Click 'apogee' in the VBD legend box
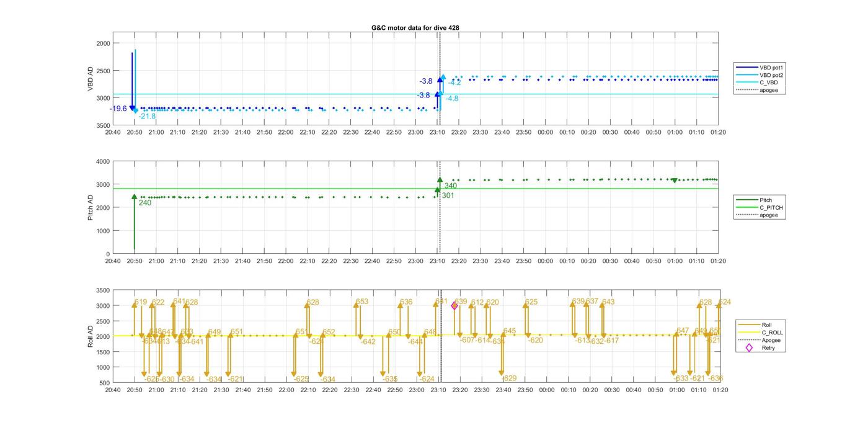 [x=769, y=90]
